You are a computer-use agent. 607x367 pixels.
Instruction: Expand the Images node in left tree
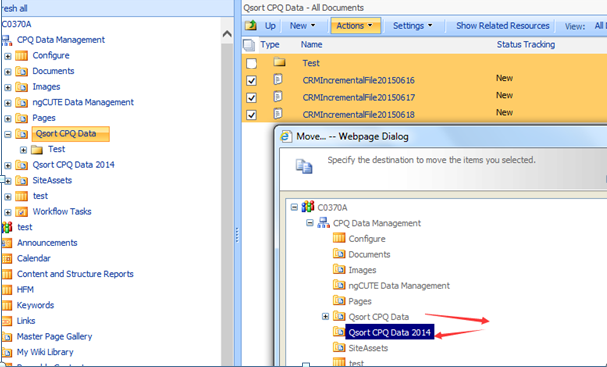click(8, 87)
